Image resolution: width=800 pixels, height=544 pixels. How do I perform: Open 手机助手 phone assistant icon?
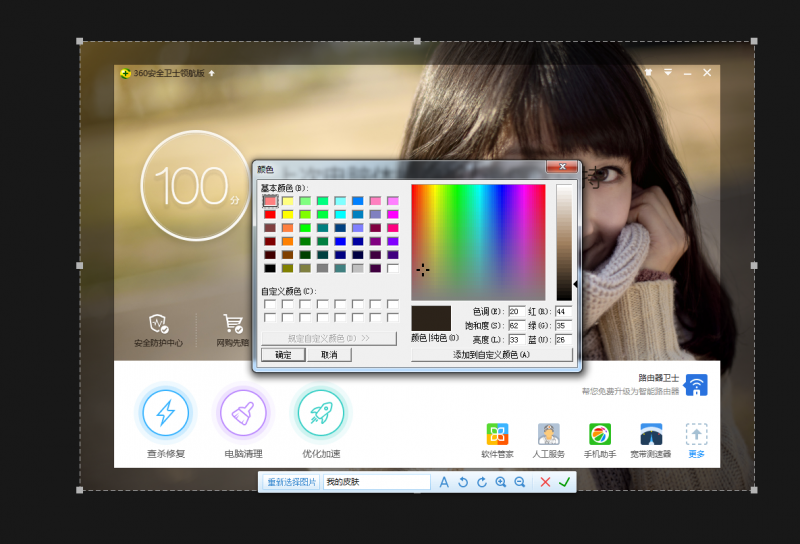point(599,434)
